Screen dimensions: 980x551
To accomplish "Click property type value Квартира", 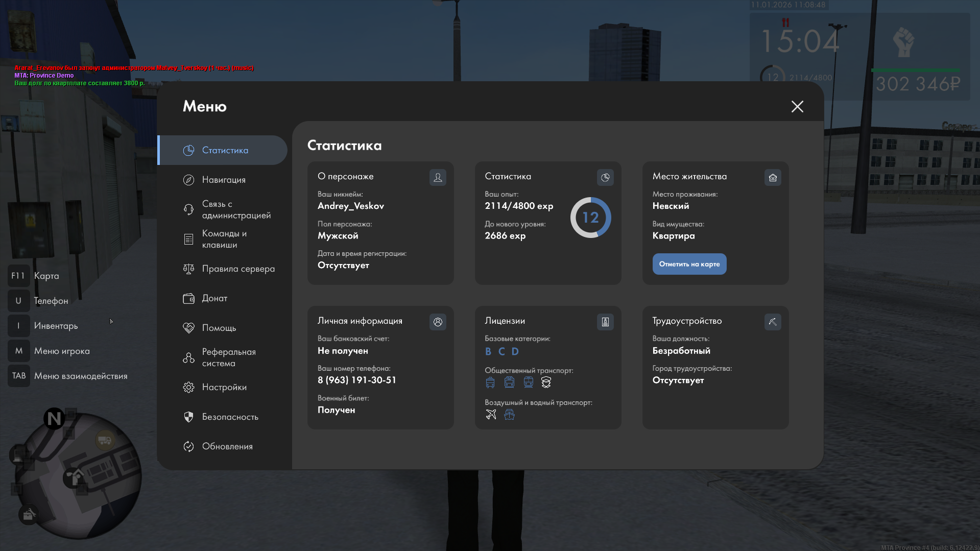I will pos(674,236).
